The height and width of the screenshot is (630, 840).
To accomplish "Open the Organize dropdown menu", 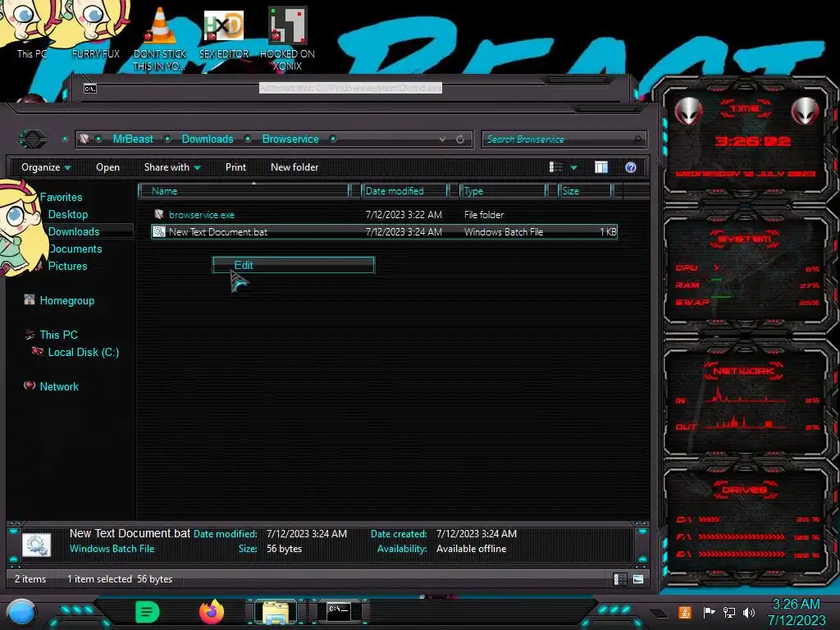I will click(x=46, y=167).
